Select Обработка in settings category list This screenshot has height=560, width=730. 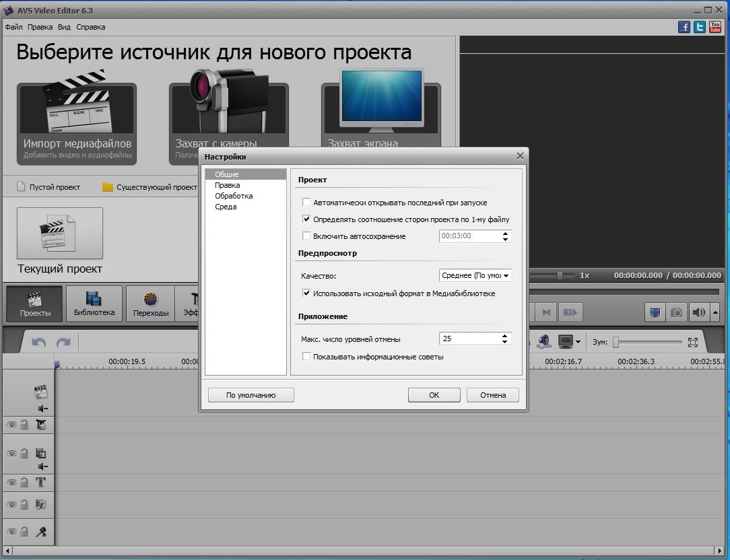[x=246, y=196]
